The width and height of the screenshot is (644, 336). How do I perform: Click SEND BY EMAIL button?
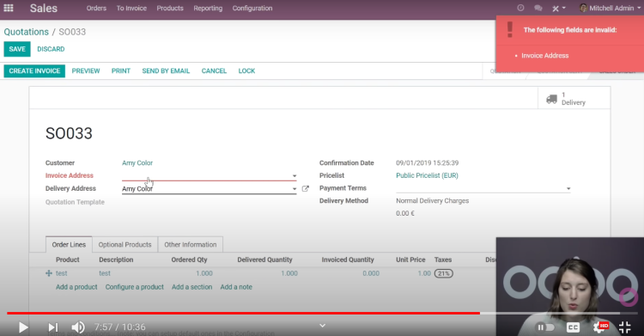166,70
